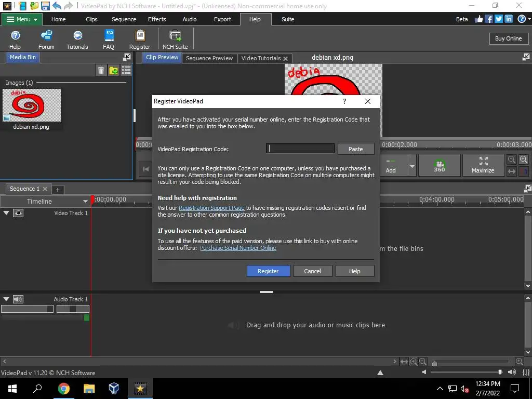
Task: Click the Register ribbon icon
Action: pyautogui.click(x=140, y=39)
